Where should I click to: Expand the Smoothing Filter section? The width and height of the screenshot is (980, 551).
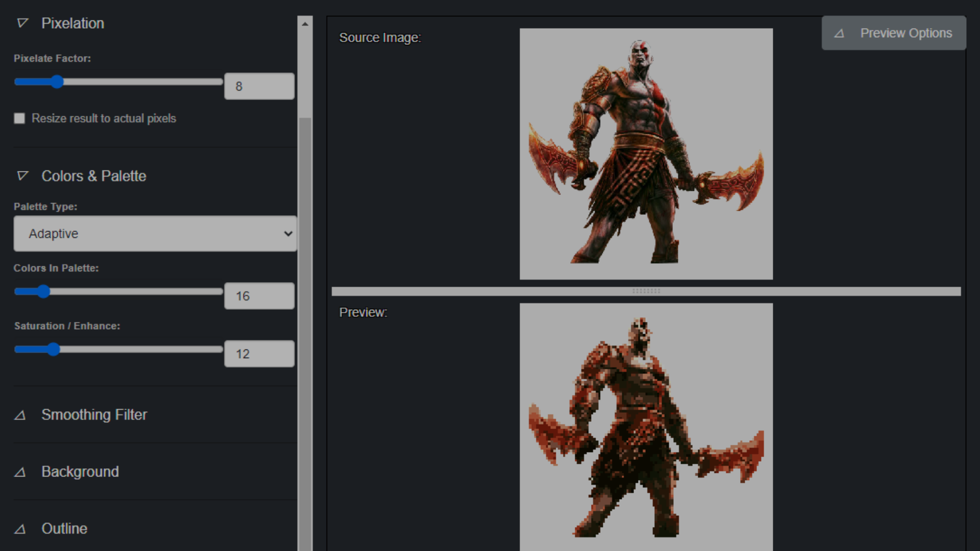tap(20, 415)
